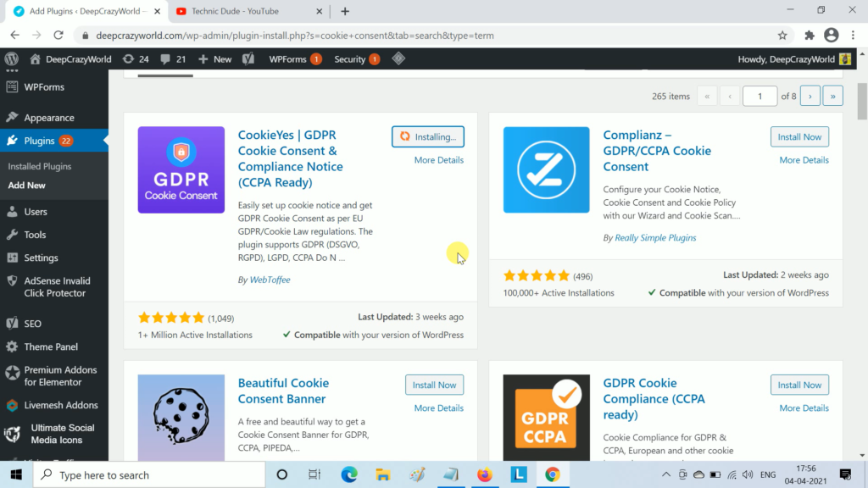Open the Chrome extensions puzzle icon
The width and height of the screenshot is (868, 488).
[810, 36]
